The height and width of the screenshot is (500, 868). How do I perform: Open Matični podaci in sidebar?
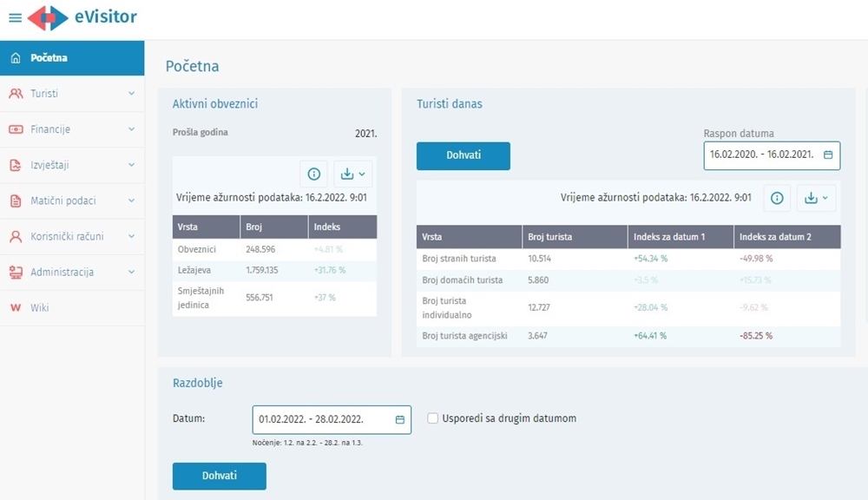62,201
